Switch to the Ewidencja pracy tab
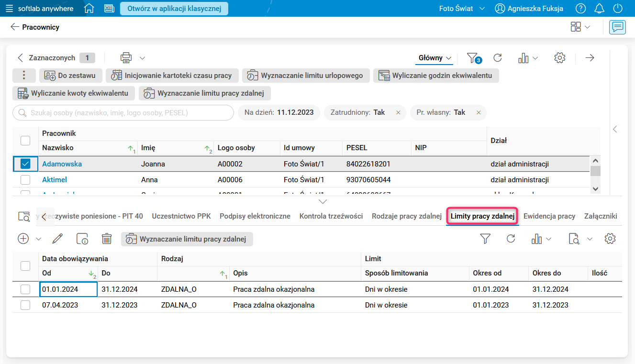 point(549,216)
